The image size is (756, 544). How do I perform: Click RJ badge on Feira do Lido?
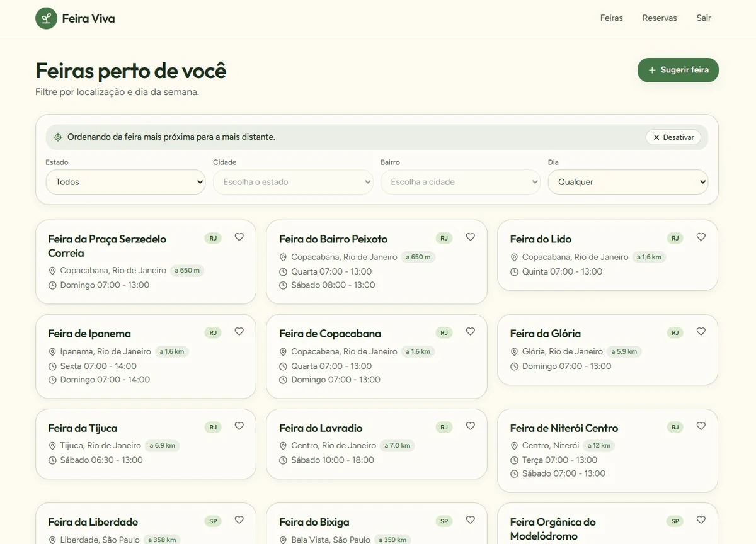click(x=675, y=239)
